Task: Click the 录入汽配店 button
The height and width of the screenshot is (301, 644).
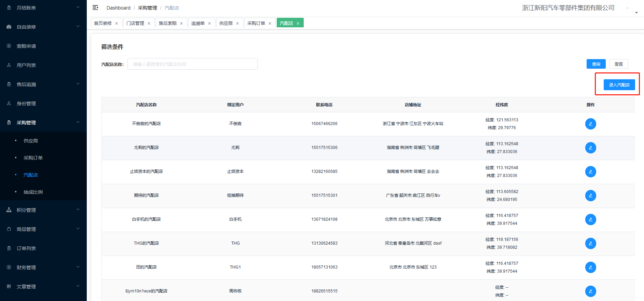Action: [619, 85]
